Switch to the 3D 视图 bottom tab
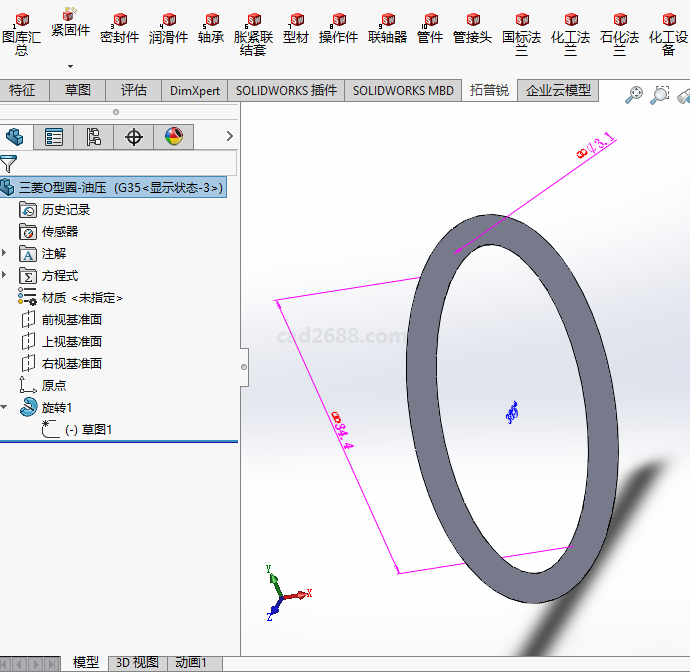 [137, 663]
